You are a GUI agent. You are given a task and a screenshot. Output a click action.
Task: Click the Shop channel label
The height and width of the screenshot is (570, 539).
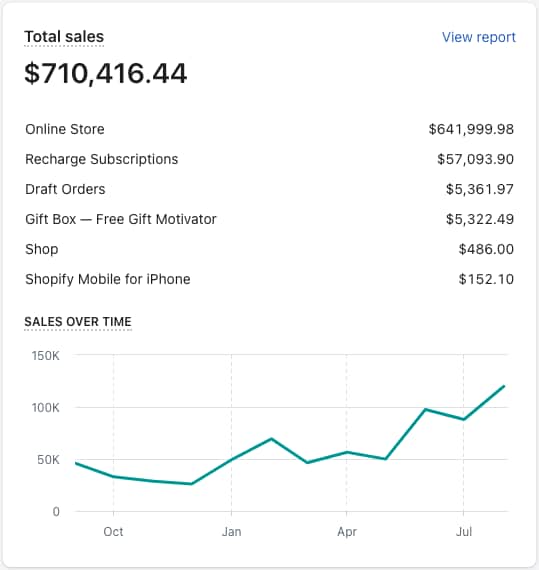tap(41, 249)
